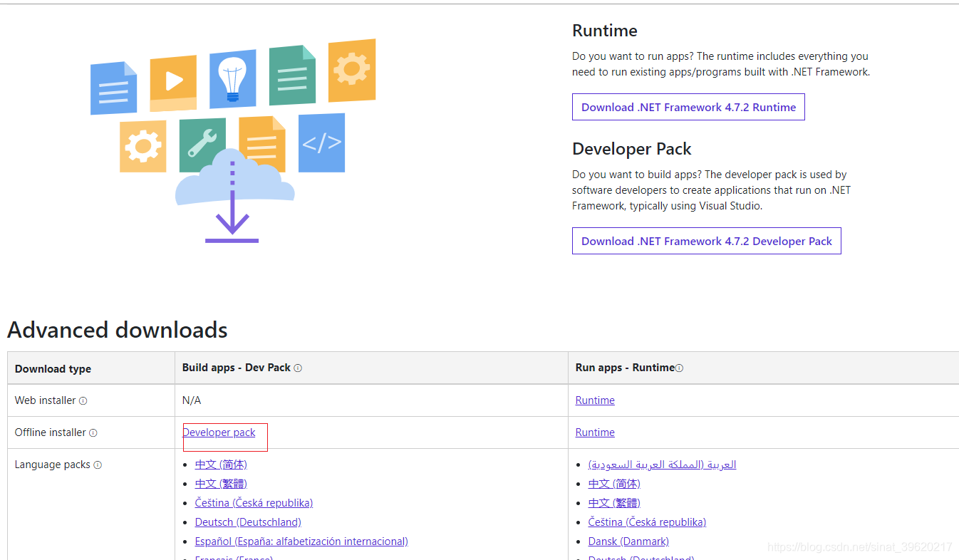This screenshot has width=959, height=560.
Task: Select 中文 (简体) Runtime language pack
Action: (614, 484)
